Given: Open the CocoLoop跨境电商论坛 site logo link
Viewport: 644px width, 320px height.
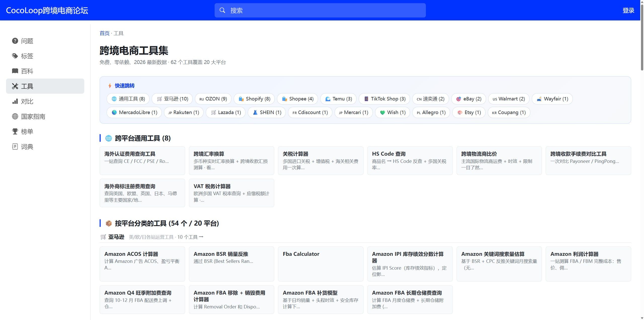Looking at the screenshot, I should pyautogui.click(x=47, y=10).
